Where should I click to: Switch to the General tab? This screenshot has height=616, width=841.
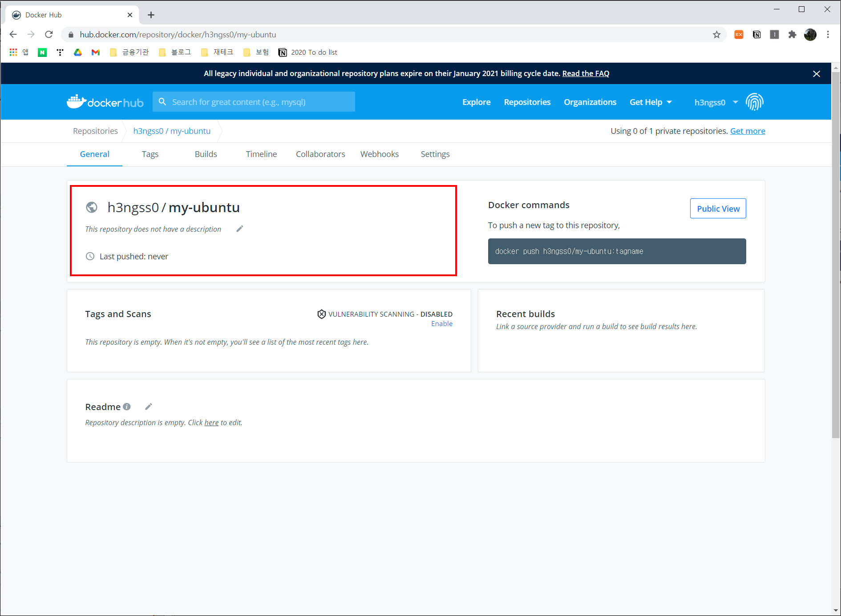point(94,154)
